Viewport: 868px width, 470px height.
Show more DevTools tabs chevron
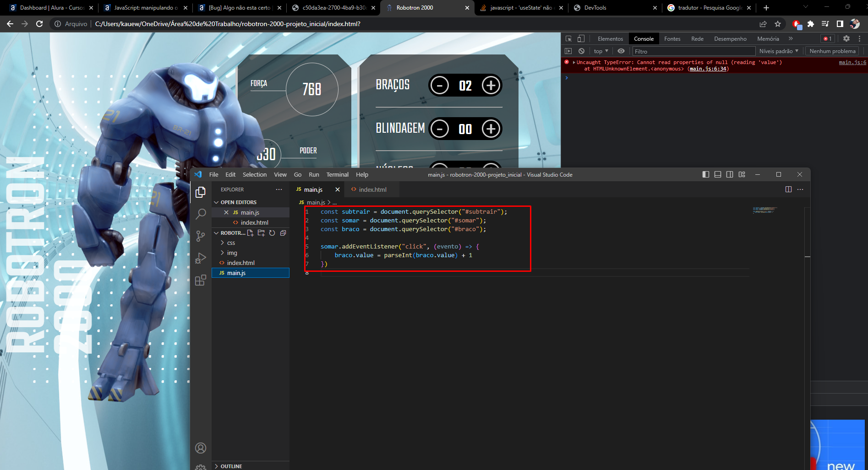(x=791, y=39)
